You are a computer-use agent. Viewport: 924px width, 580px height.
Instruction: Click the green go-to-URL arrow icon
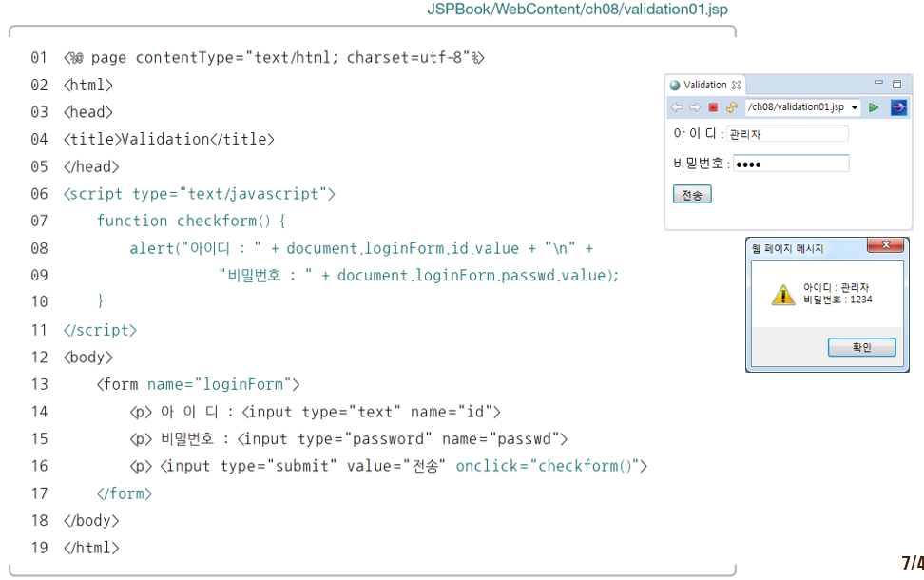(874, 107)
